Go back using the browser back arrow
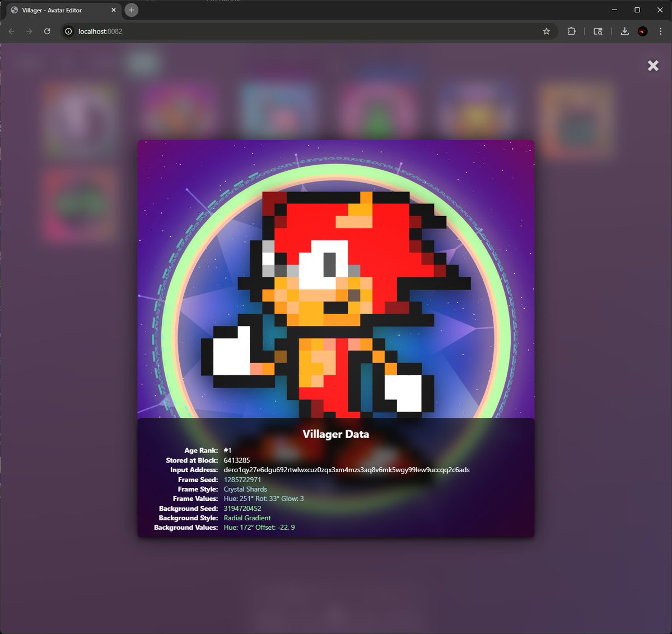The image size is (672, 634). tap(11, 31)
